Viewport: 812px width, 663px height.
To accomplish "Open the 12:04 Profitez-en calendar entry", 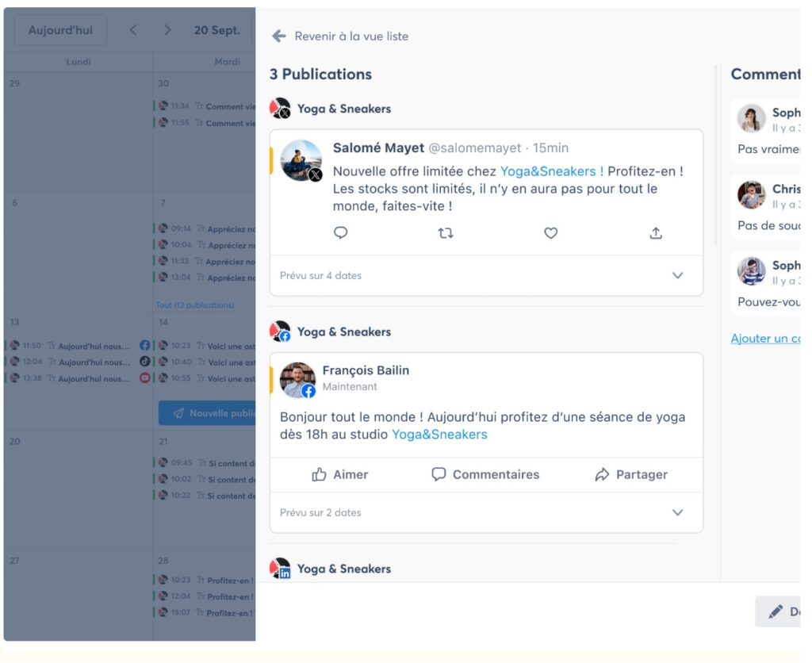I will (205, 596).
